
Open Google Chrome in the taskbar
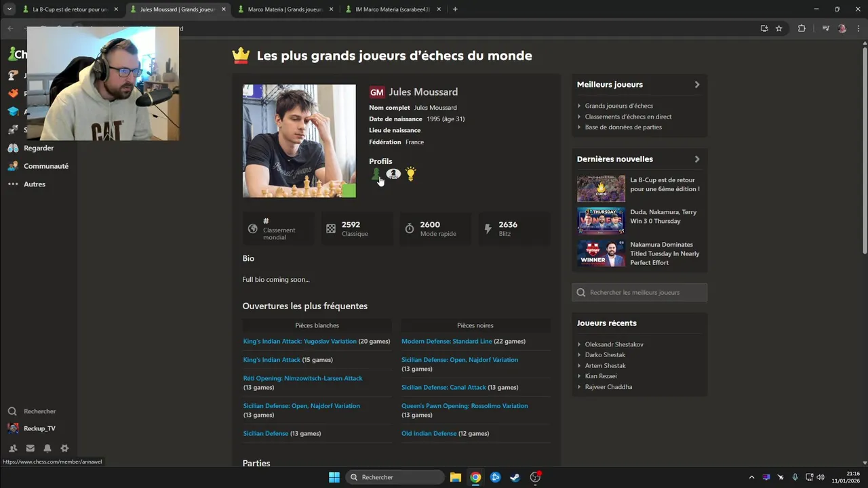(x=475, y=477)
